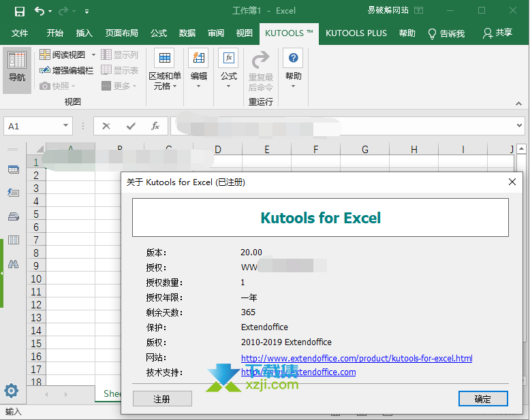Click the scroll up arrow of vertical scrollbar
Viewport: 530px width, 420px height.
click(x=522, y=148)
